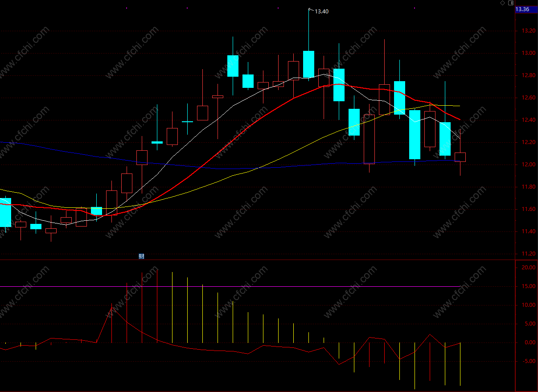Click the 0.00 indicator axis label

coord(530,342)
